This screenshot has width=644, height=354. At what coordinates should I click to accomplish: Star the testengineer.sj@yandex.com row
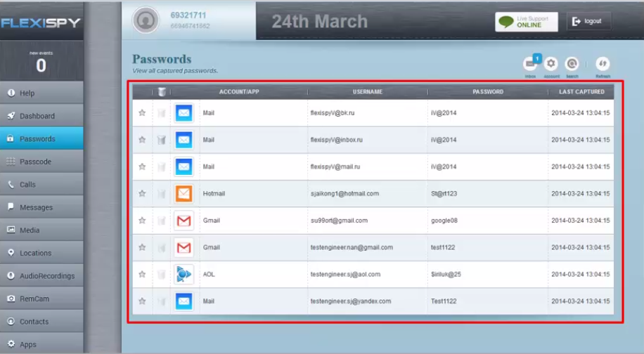[x=142, y=301]
